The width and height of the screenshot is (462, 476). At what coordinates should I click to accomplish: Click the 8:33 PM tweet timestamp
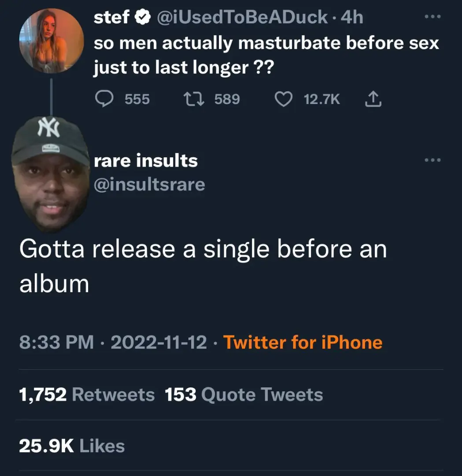(56, 342)
